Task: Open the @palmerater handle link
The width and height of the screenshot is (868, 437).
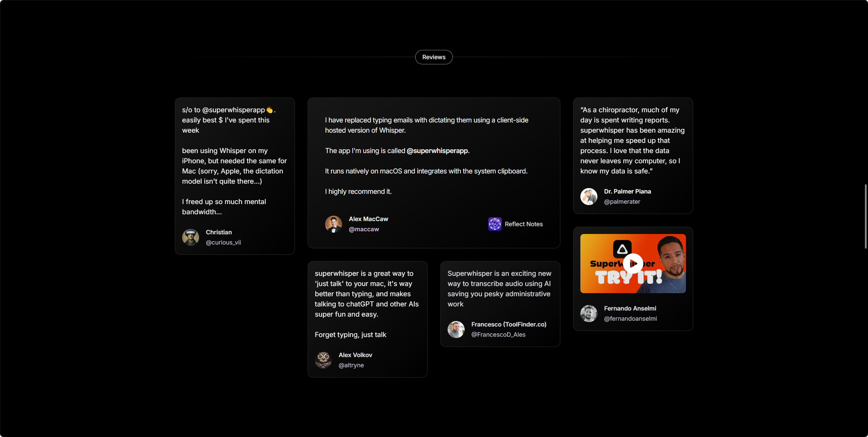Action: [x=622, y=202]
